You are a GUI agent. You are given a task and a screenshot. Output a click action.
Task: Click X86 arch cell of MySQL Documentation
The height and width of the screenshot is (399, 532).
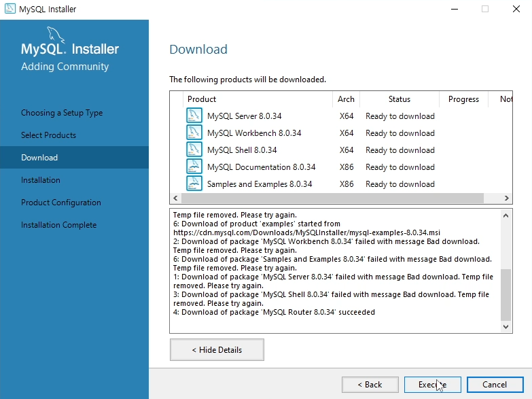tap(347, 167)
